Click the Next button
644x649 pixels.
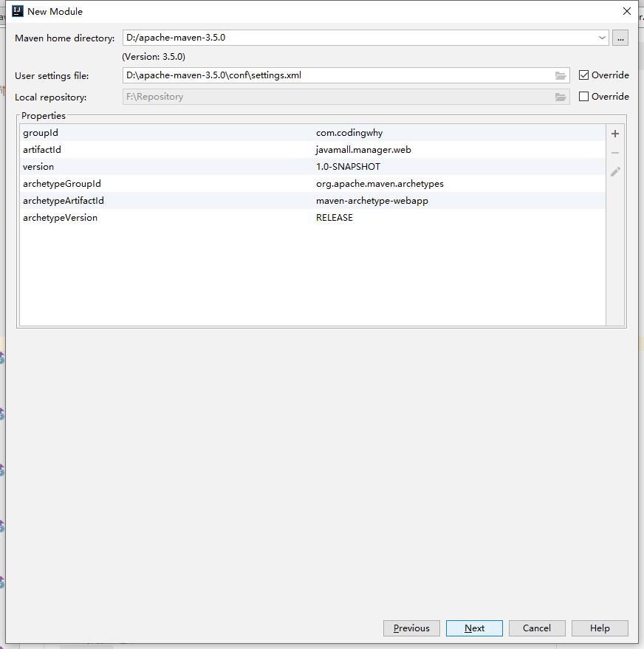(474, 628)
